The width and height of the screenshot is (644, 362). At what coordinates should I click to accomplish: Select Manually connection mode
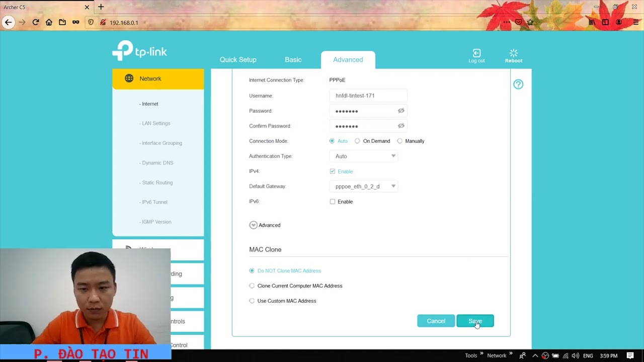point(400,141)
